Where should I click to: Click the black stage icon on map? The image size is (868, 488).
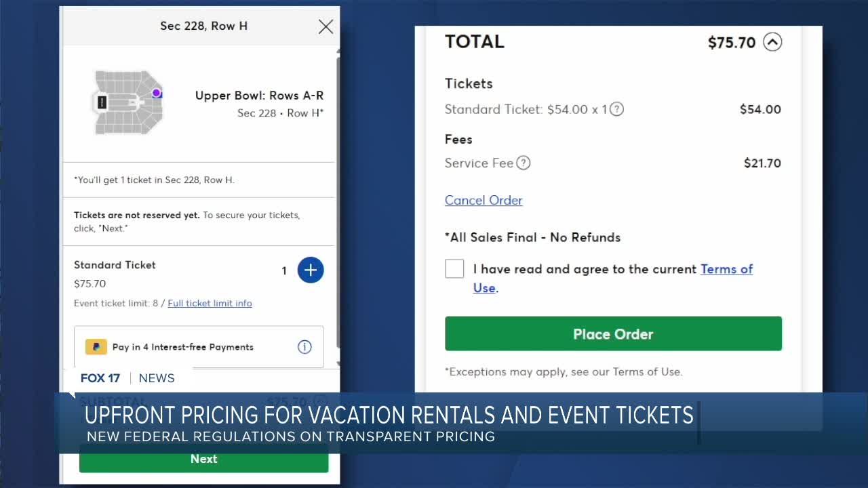point(102,102)
